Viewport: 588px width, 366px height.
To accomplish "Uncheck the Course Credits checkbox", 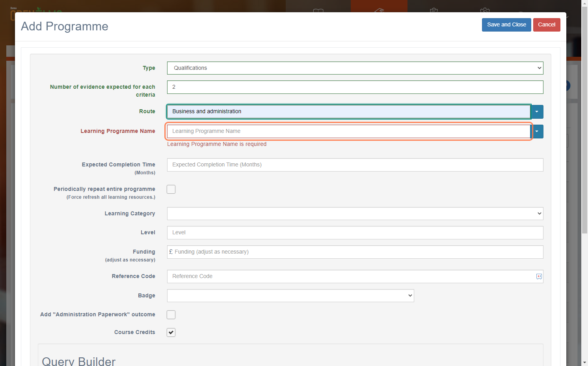I will [x=171, y=332].
